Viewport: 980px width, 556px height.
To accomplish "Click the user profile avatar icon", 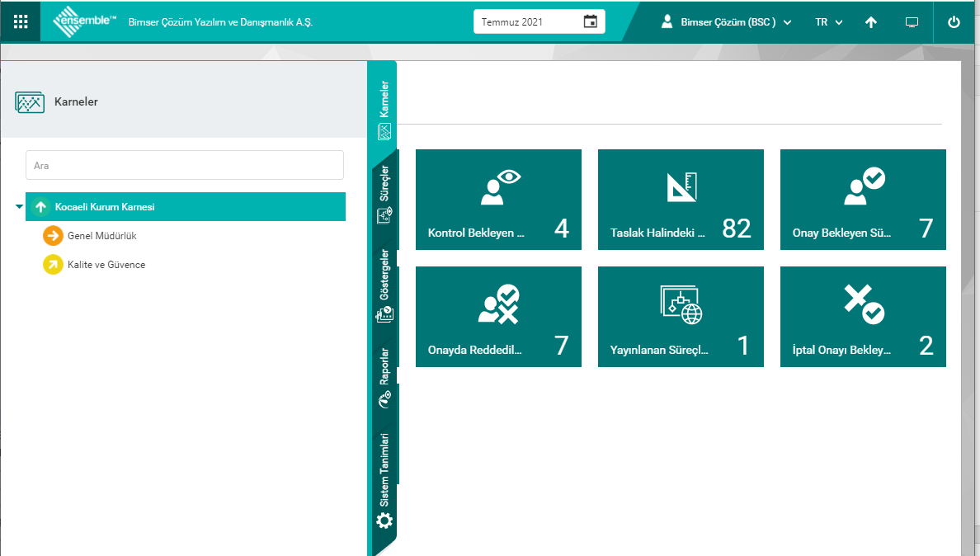I will pyautogui.click(x=667, y=22).
